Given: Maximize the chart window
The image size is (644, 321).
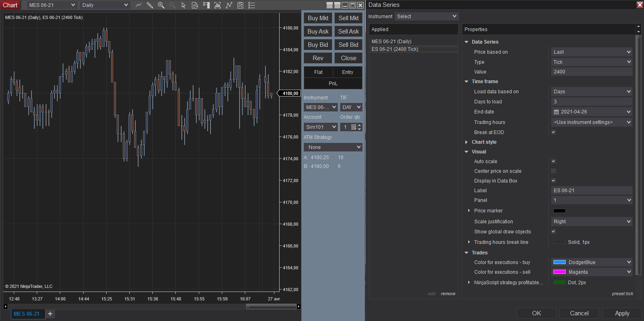Looking at the screenshot, I should [353, 5].
